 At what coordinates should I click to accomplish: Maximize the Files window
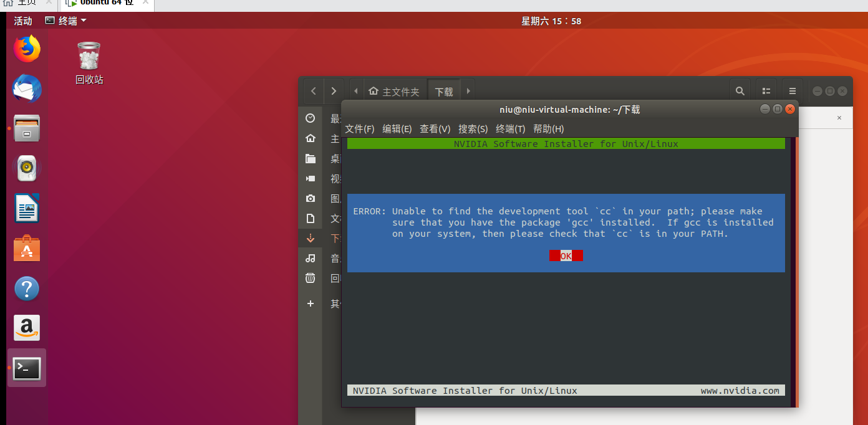[830, 91]
